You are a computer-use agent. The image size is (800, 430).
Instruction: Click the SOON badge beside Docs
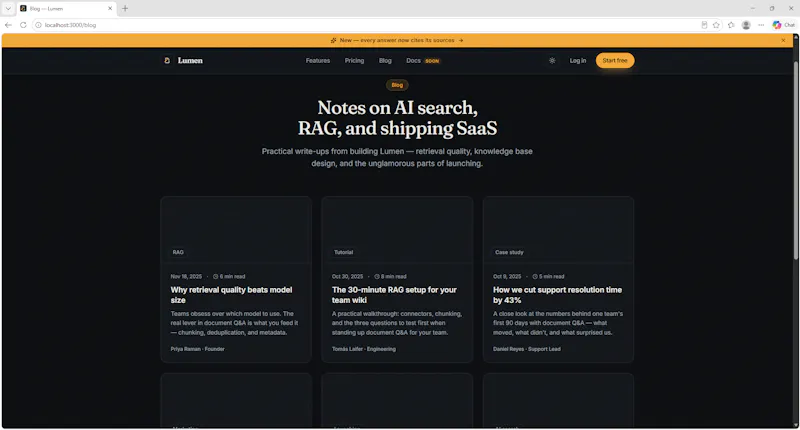pyautogui.click(x=432, y=61)
